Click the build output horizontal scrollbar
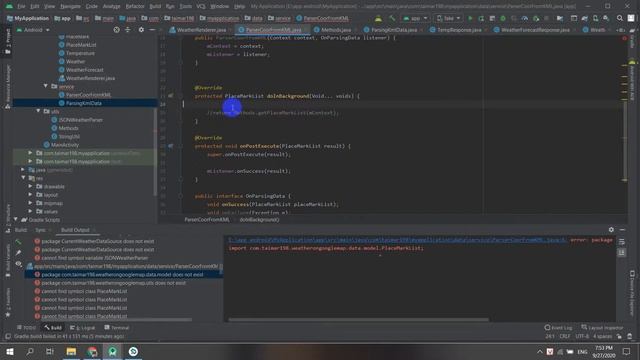Image resolution: width=640 pixels, height=360 pixels. click(x=358, y=319)
